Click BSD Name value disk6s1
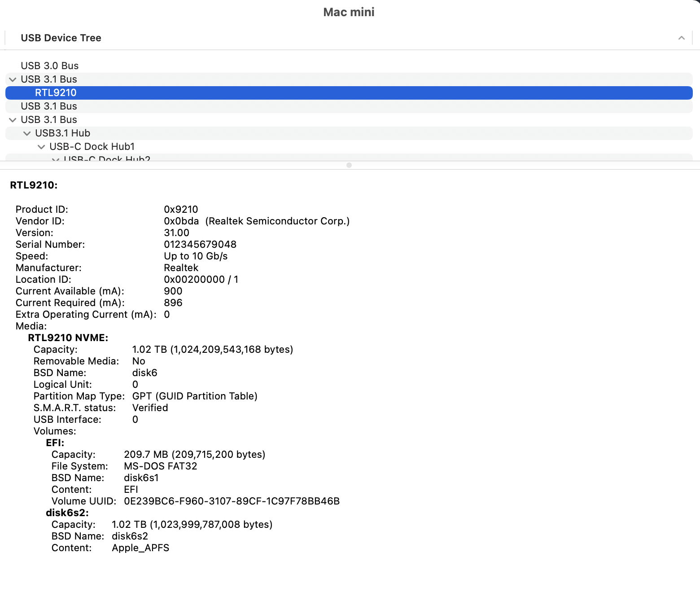 click(x=141, y=478)
